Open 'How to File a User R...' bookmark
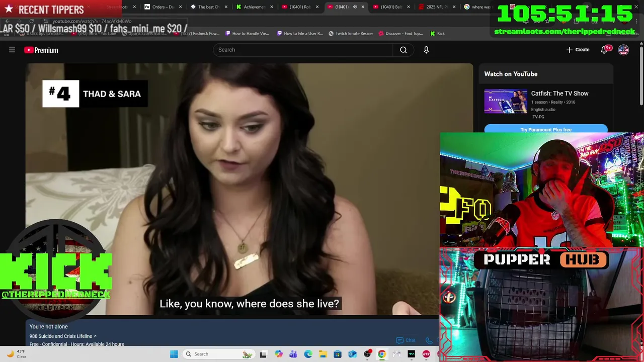 coord(300,34)
